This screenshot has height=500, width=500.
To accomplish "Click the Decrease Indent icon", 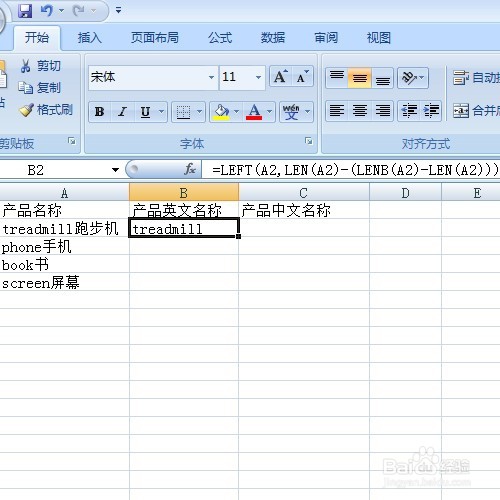I will 409,111.
